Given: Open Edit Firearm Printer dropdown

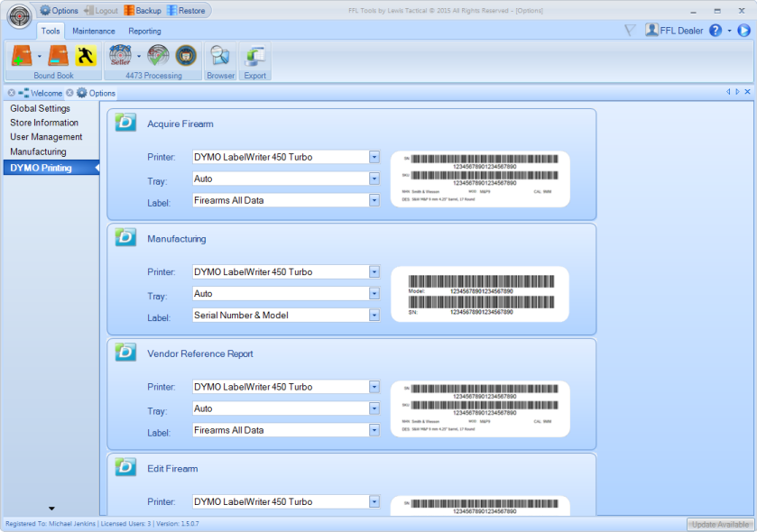Looking at the screenshot, I should [x=374, y=501].
